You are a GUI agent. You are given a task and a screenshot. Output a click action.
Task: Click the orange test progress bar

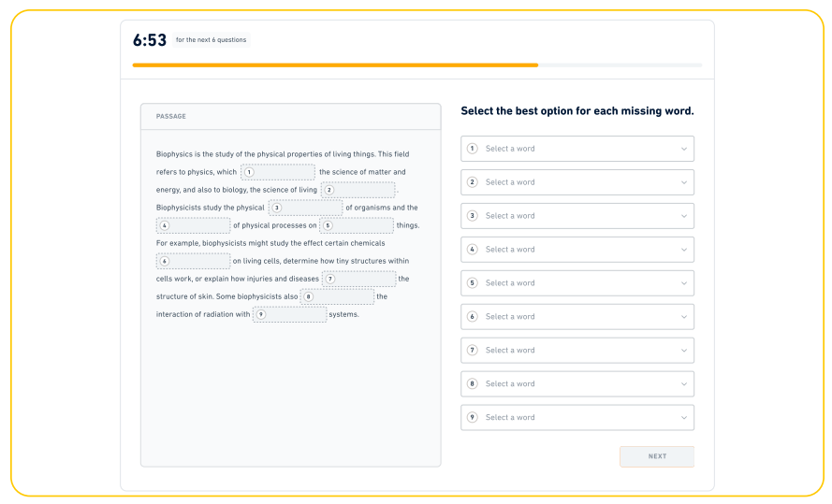pos(335,65)
